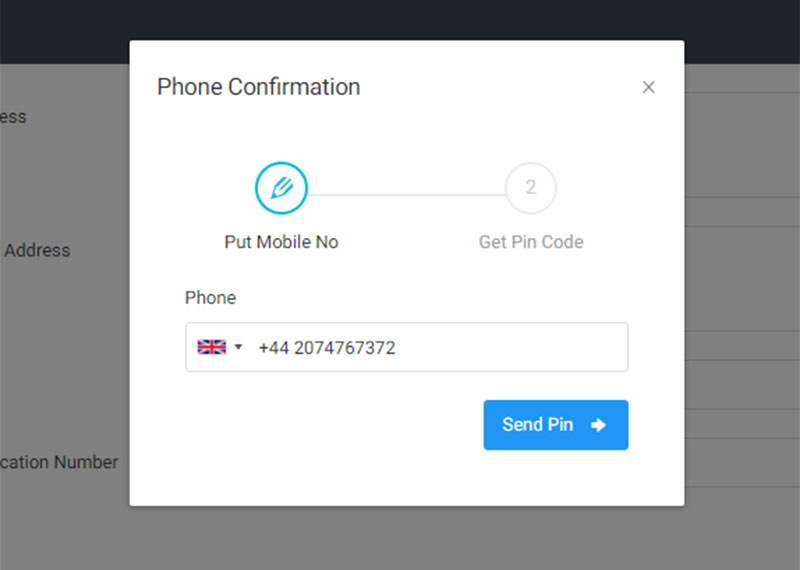The image size is (800, 570).
Task: Click the dark header bar above the dialog
Action: (400, 20)
